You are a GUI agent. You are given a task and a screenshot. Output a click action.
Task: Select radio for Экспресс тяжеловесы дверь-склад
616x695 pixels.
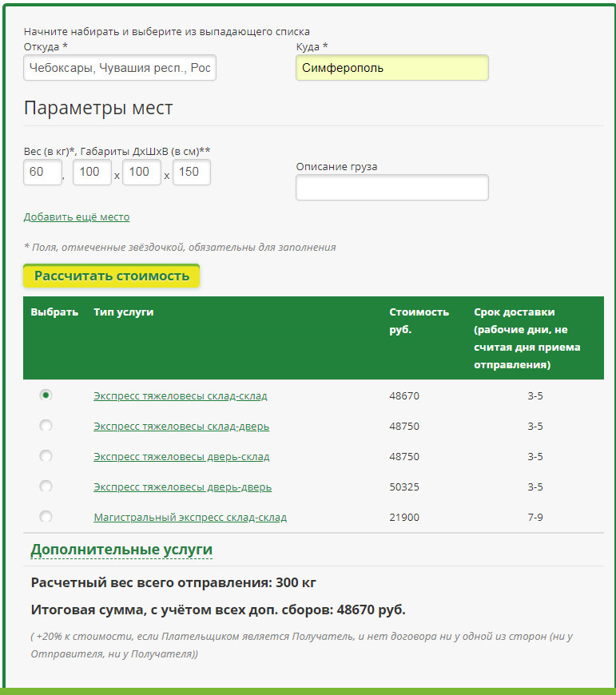coord(46,456)
